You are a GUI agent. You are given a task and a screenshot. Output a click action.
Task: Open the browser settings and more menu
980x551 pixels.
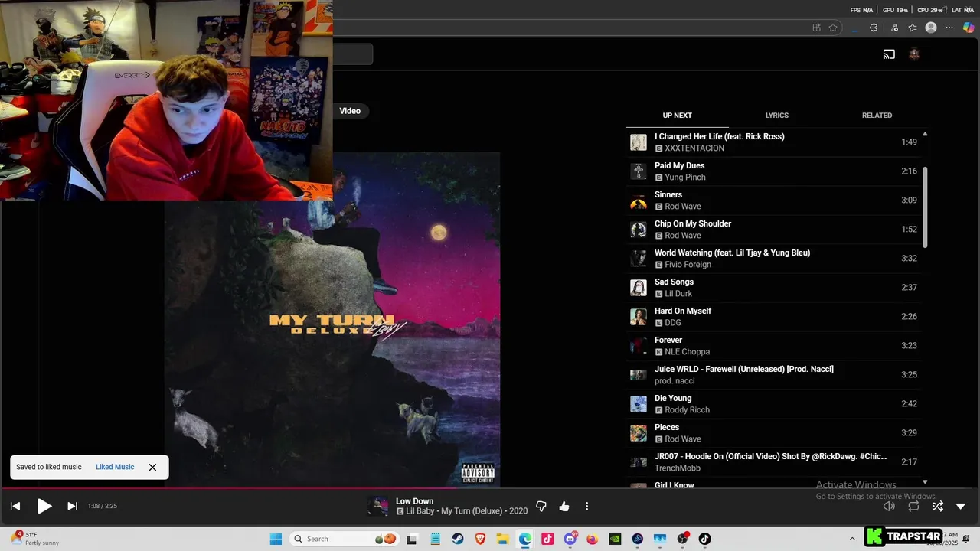pyautogui.click(x=950, y=28)
